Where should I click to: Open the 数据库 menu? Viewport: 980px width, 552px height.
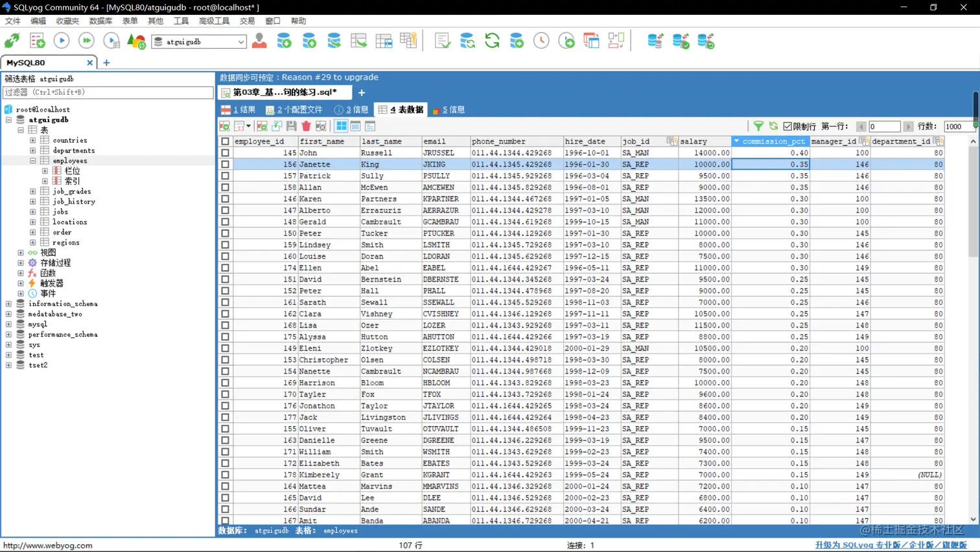click(100, 21)
